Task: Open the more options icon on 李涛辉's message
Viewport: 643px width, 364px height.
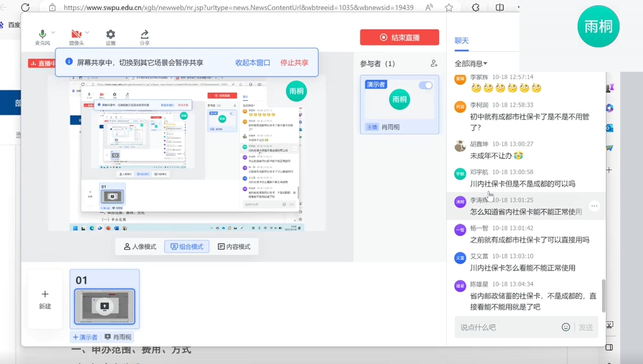Action: point(594,206)
